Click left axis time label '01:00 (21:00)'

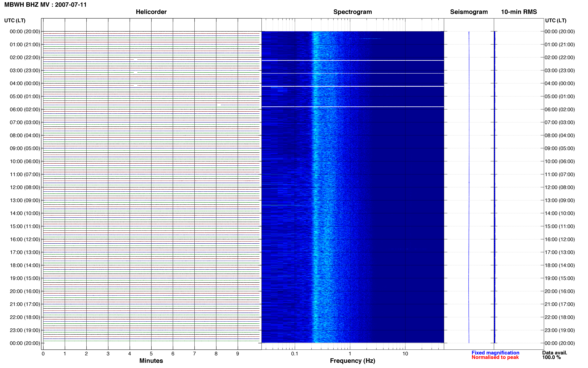point(25,45)
